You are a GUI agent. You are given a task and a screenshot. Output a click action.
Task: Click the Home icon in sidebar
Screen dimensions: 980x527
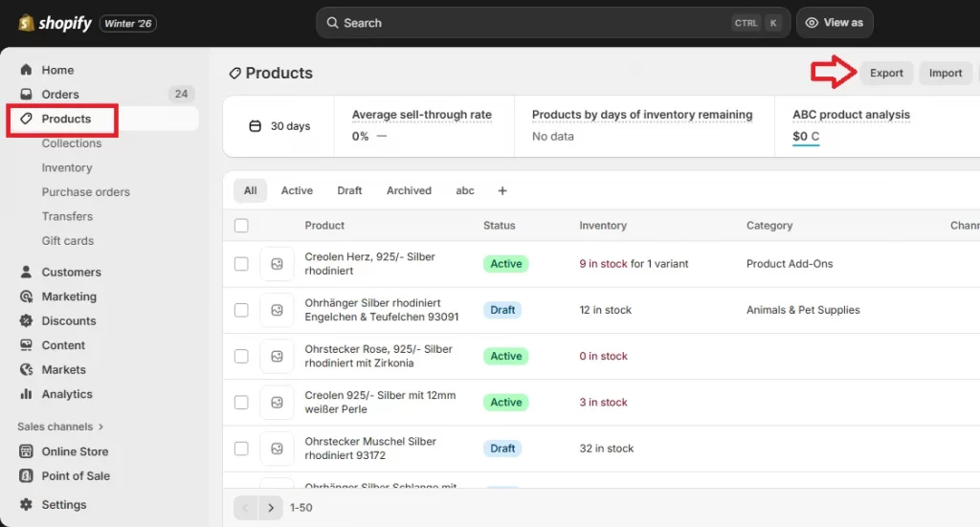coord(26,70)
